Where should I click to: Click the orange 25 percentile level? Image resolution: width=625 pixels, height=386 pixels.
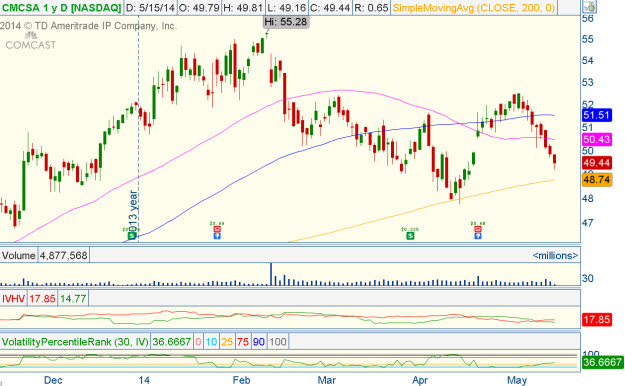(227, 342)
